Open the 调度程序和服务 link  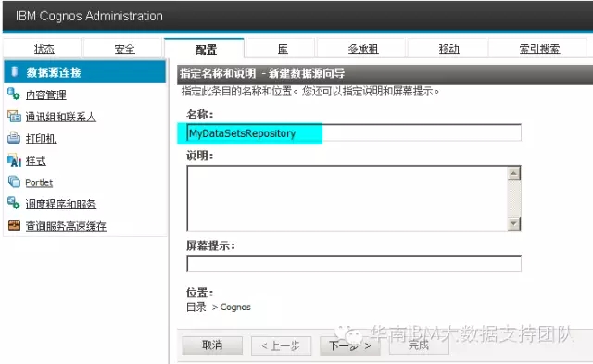(x=60, y=204)
